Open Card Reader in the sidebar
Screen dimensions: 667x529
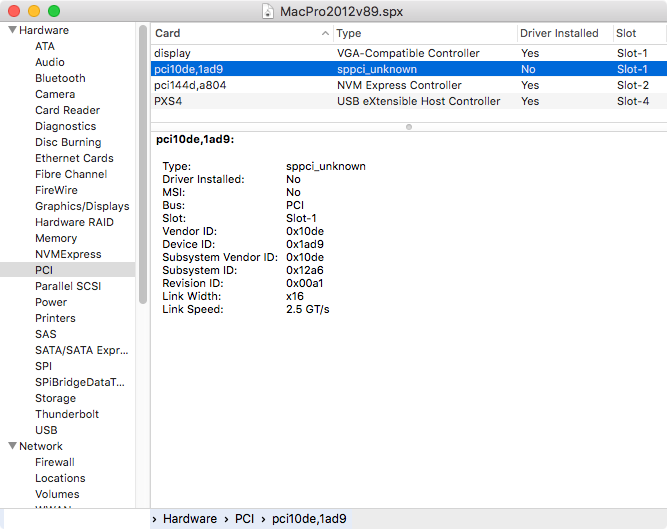click(x=68, y=110)
